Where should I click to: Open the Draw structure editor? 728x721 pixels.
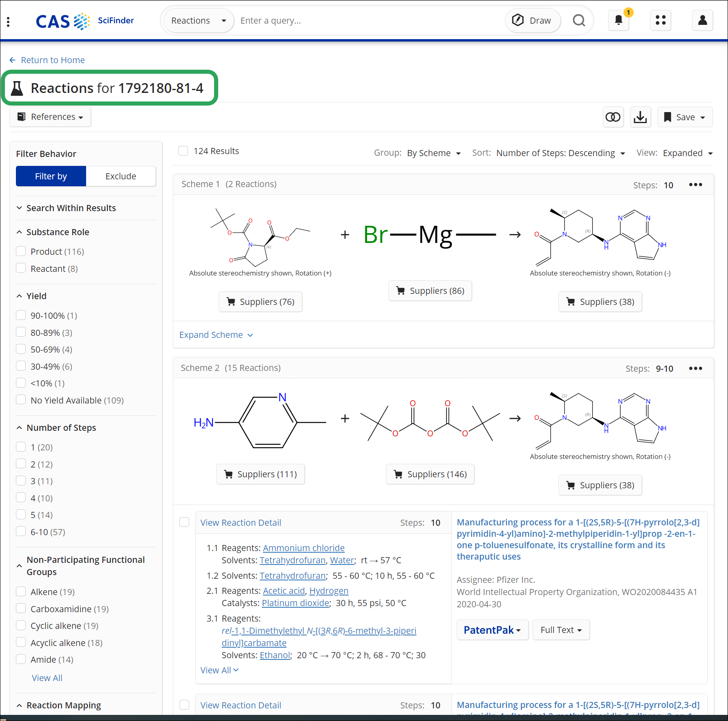[x=533, y=20]
